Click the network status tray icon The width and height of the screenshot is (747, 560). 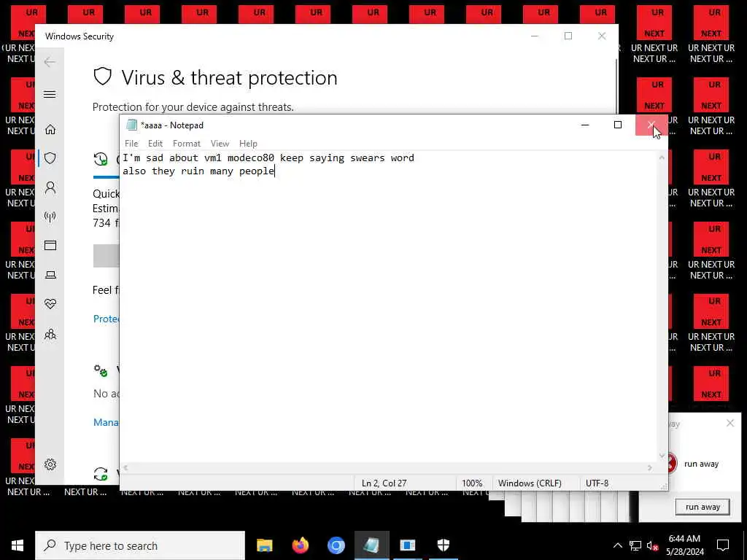click(x=635, y=545)
